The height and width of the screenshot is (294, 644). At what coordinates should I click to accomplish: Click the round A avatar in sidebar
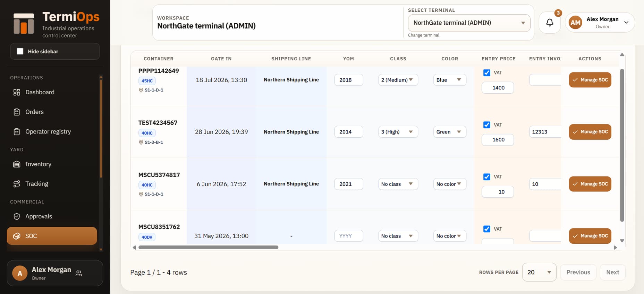20,273
